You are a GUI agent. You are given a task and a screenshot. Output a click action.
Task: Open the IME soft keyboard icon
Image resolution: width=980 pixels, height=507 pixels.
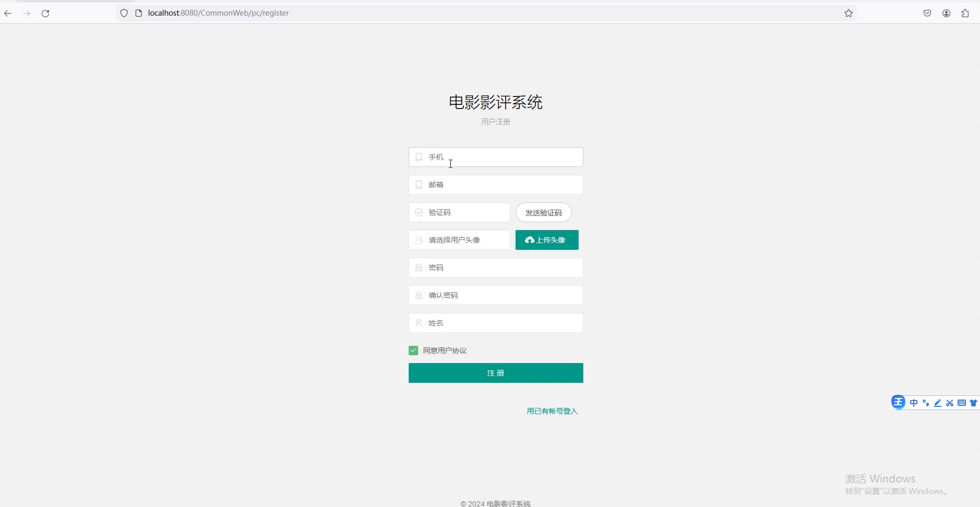962,403
